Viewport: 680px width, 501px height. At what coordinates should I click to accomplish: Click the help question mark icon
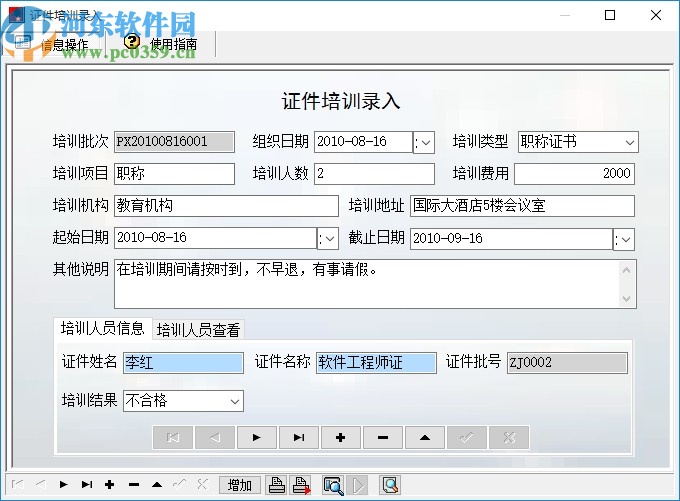click(x=132, y=42)
